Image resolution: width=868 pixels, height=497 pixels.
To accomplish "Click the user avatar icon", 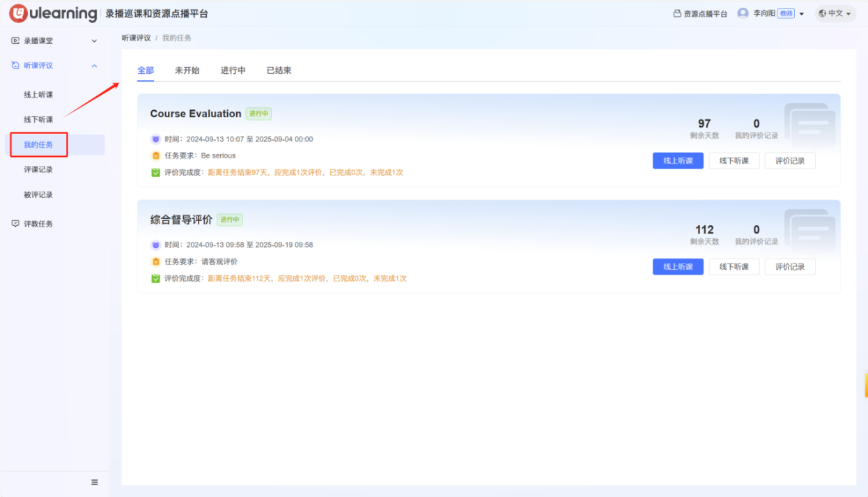I will pyautogui.click(x=743, y=13).
